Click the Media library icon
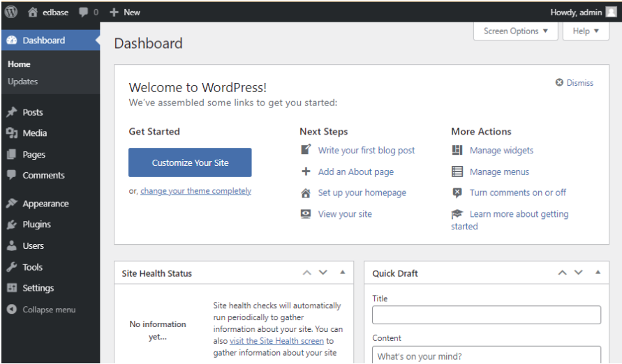 12,133
